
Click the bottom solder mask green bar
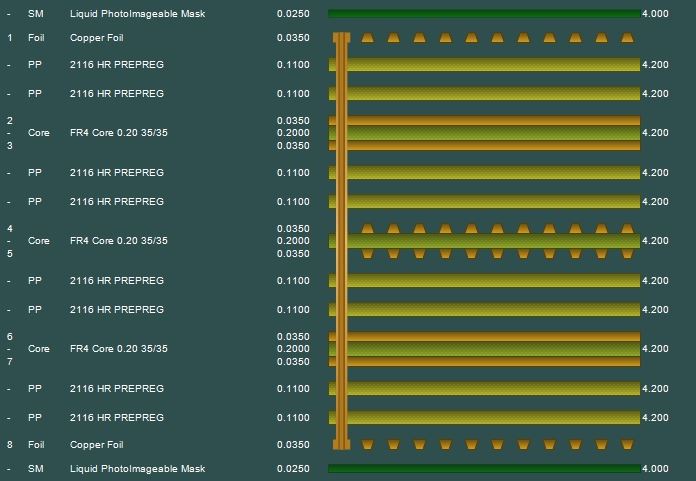pos(484,468)
